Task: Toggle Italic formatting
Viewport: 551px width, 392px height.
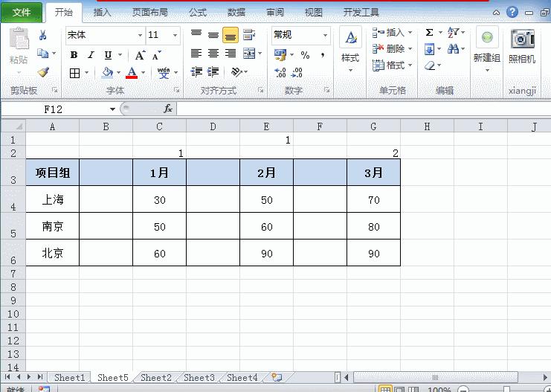Action: point(91,55)
